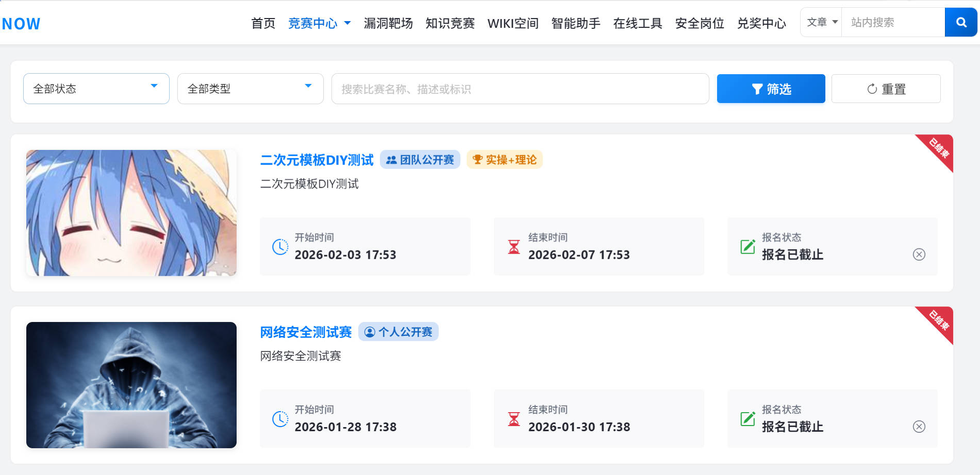This screenshot has height=475, width=980.
Task: Open the 全部状态 status dropdown
Action: [96, 89]
